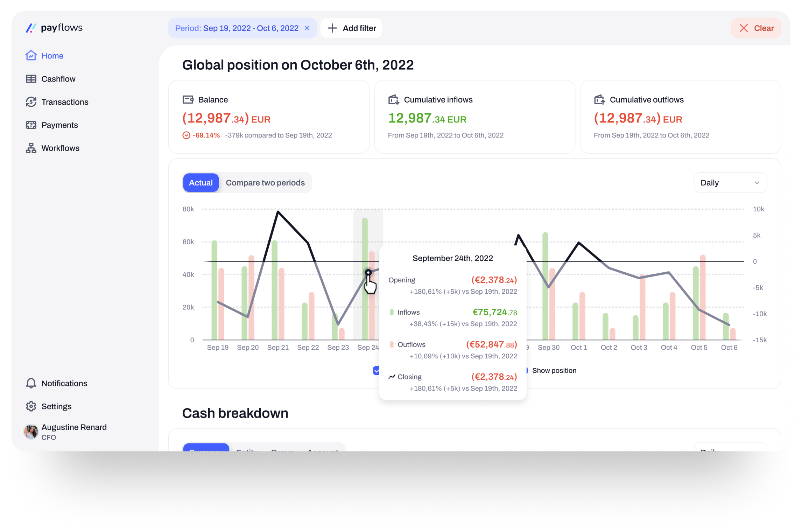Click the Notifications bell icon
This screenshot has width=802, height=532.
[31, 383]
